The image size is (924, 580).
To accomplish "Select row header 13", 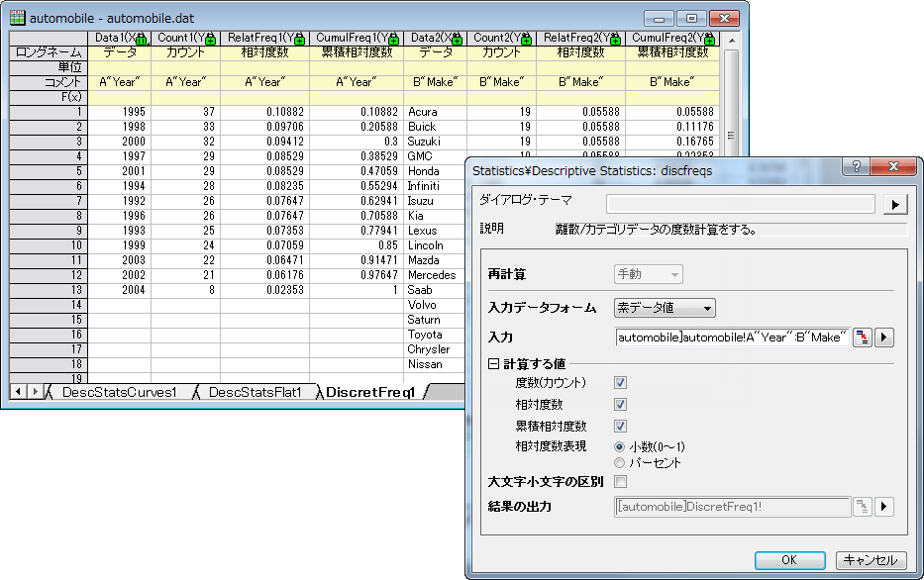I will tap(49, 290).
